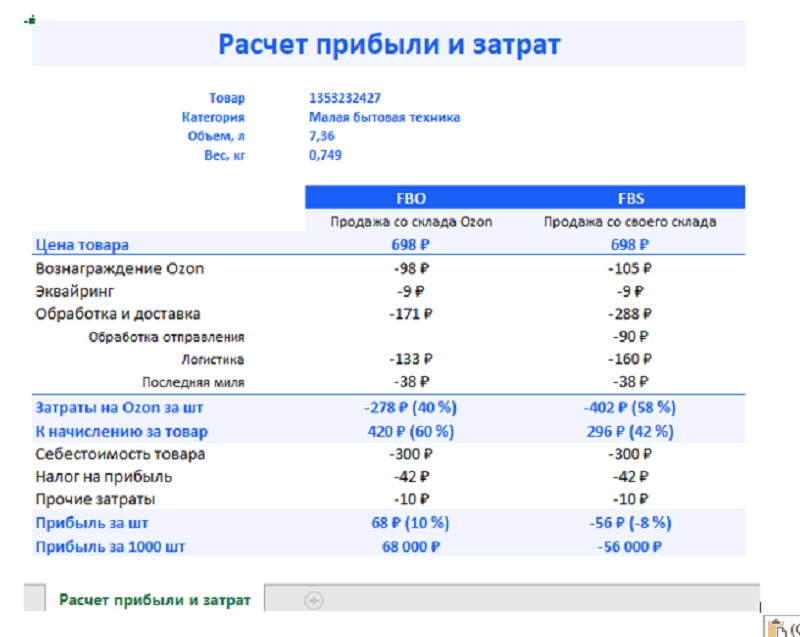Click the FBS -42 ₽ tax cell
Screen dimensions: 800x637
click(x=631, y=477)
